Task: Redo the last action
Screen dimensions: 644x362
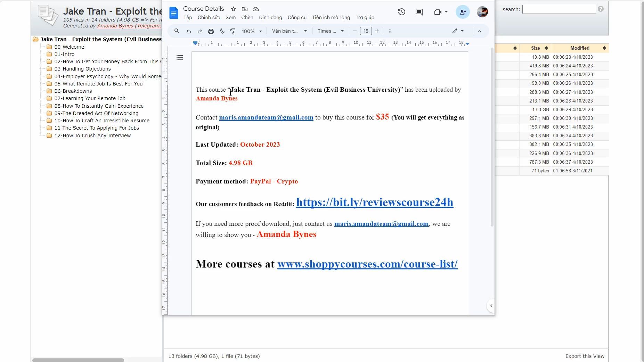Action: click(x=200, y=31)
